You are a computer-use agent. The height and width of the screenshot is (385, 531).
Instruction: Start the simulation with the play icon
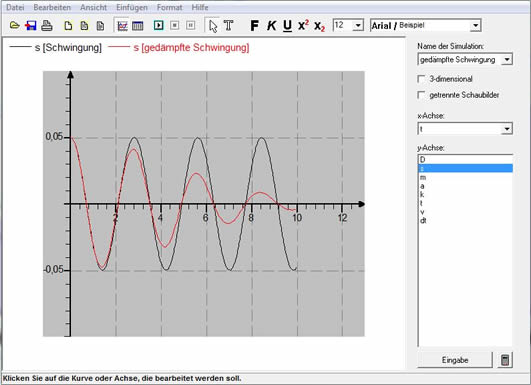158,25
